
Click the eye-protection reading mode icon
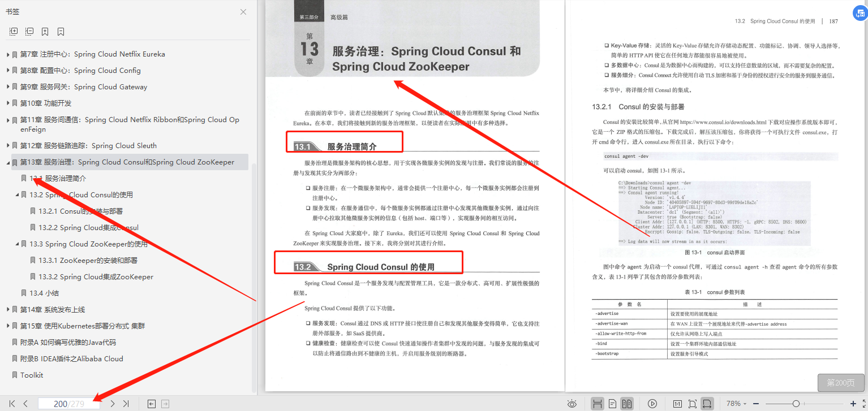[x=572, y=403]
